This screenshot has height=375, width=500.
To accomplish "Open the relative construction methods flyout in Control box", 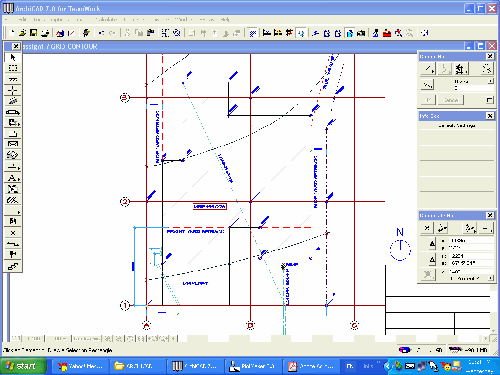I will [x=428, y=69].
